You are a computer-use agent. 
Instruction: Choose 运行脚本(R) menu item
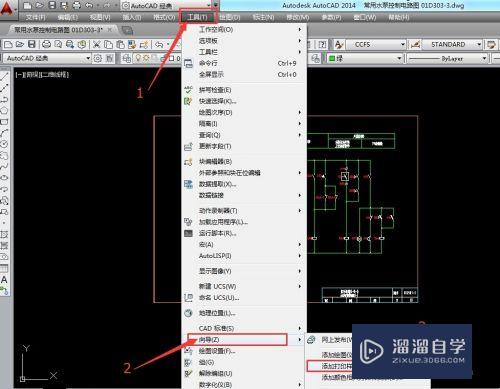tap(244, 233)
